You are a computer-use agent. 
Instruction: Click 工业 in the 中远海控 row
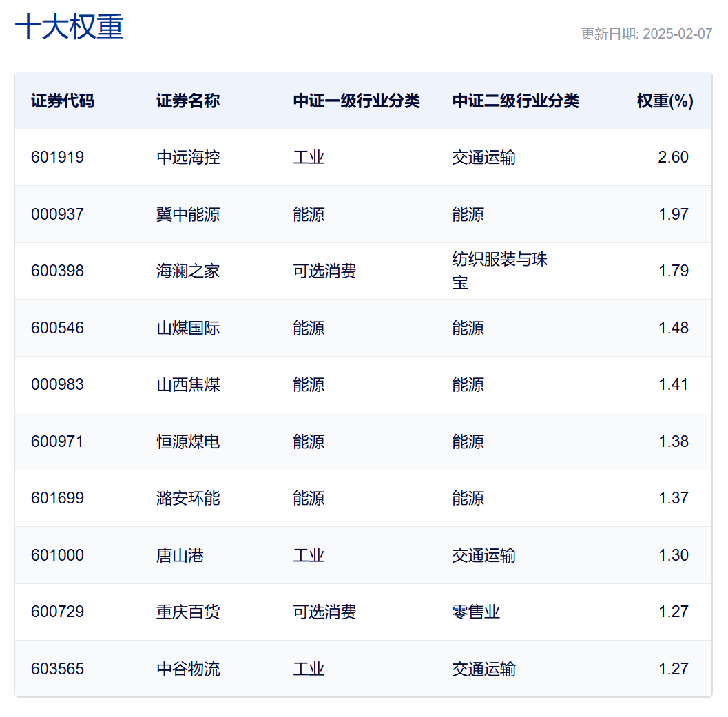click(x=309, y=158)
